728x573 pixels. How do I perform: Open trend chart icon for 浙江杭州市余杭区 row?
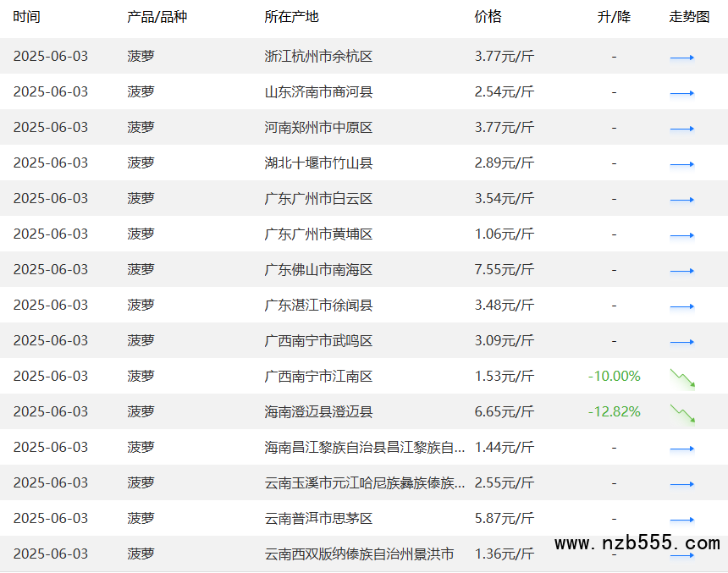681,58
